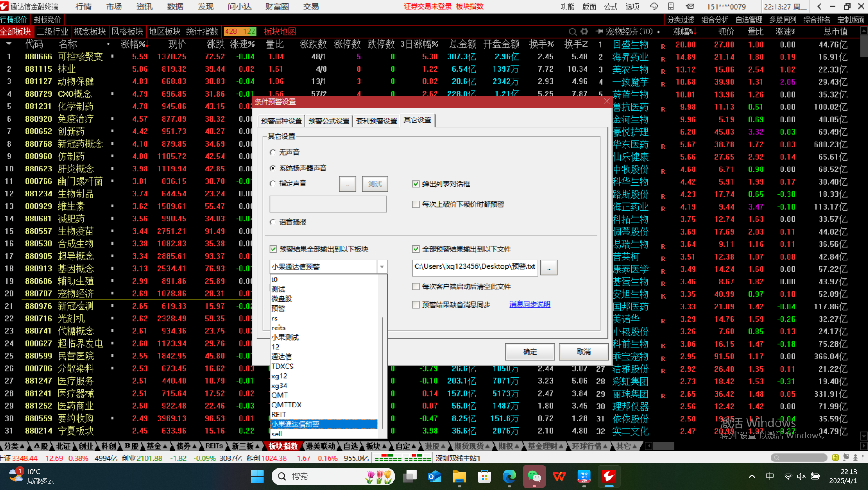Open the 行情 menu
This screenshot has width=868, height=490.
83,6
